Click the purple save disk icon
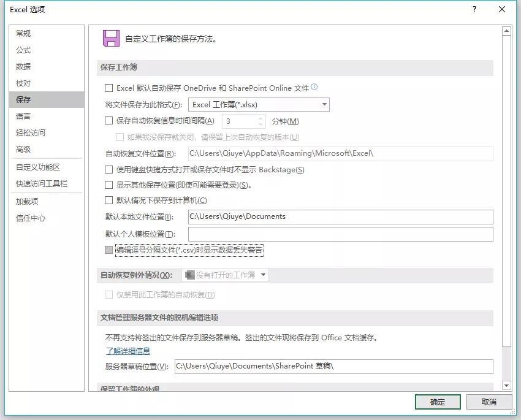Screen dimensions: 521x420 coord(110,36)
